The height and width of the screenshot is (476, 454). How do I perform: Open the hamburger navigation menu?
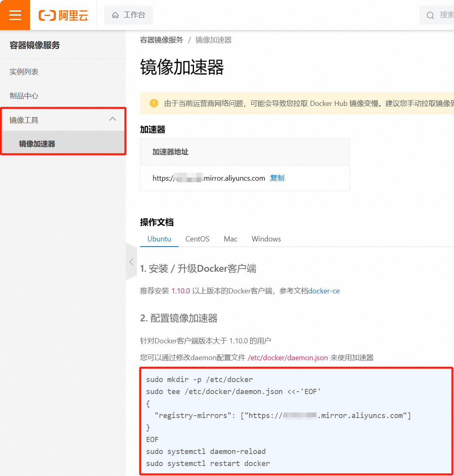click(15, 15)
